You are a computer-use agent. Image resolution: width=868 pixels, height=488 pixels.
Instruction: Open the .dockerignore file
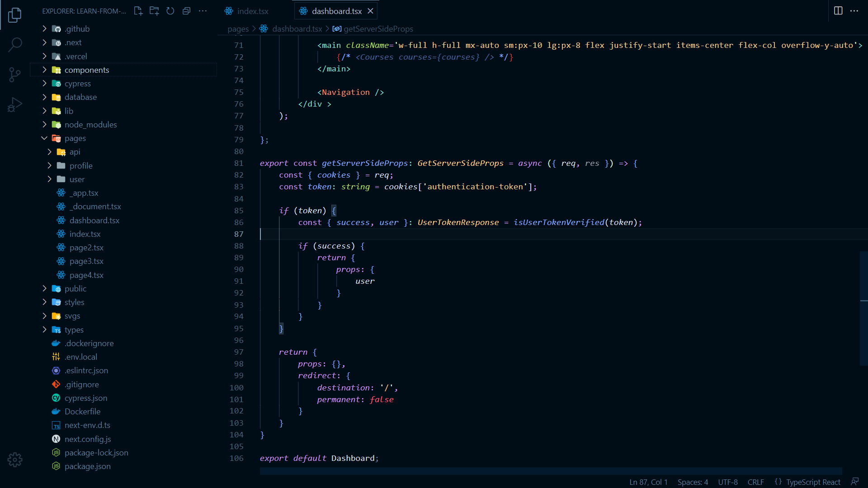[x=123, y=343]
